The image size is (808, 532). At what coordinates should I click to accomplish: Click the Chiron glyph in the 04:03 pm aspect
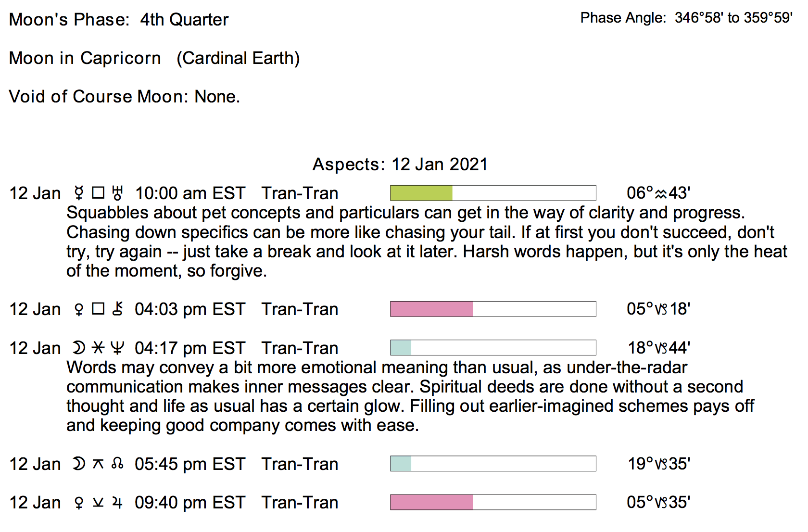coord(117,309)
